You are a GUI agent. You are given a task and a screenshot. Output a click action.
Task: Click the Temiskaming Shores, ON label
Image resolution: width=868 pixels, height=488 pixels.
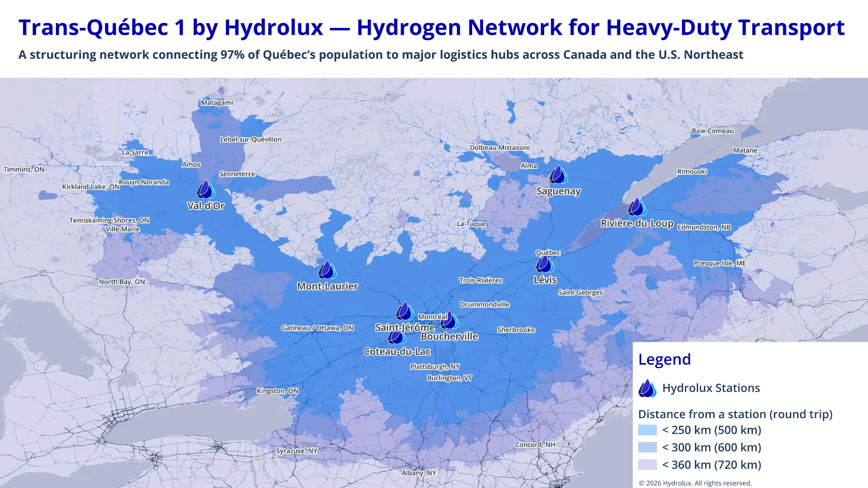(x=109, y=220)
